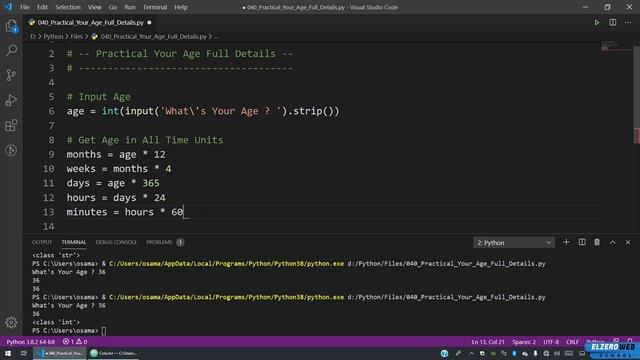Screen dimensions: 640x360
Task: Click unsaved dot on the editor tab
Action: [x=149, y=22]
